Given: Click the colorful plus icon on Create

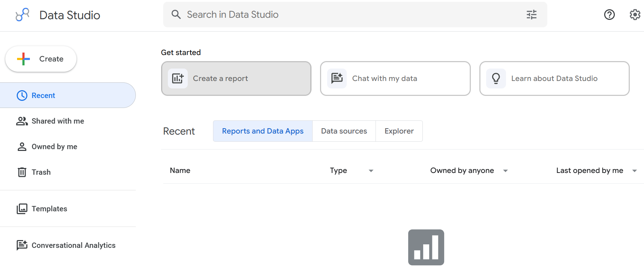Looking at the screenshot, I should [x=23, y=59].
